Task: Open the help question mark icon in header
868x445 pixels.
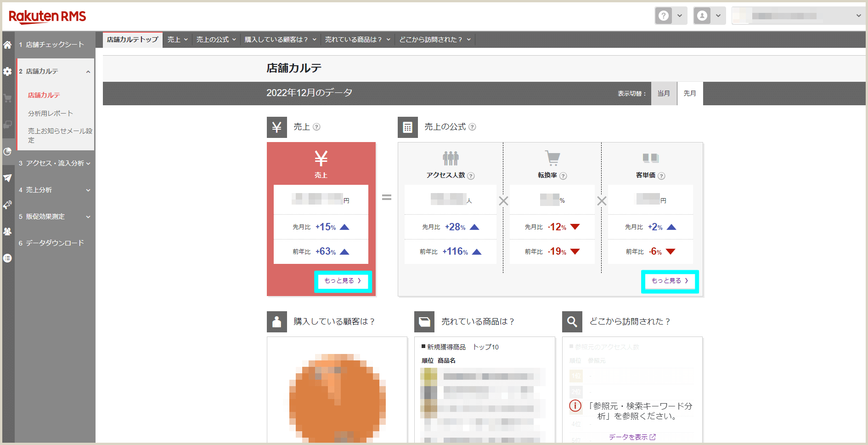Action: (x=663, y=16)
